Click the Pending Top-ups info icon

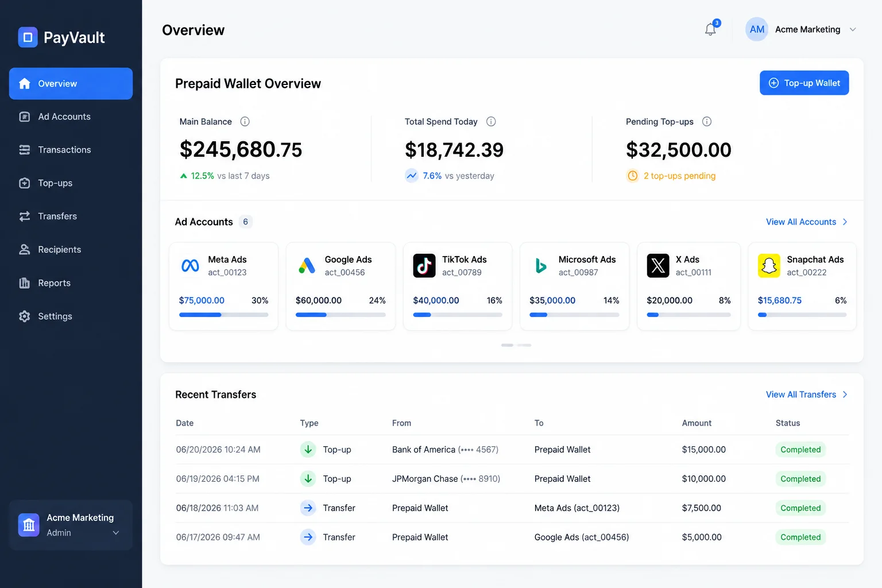click(x=707, y=122)
